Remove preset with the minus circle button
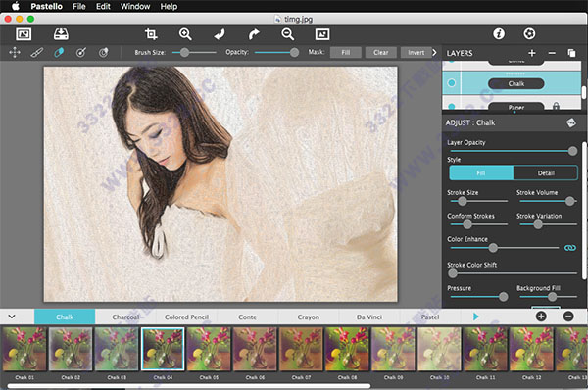The width and height of the screenshot is (588, 390). (568, 317)
